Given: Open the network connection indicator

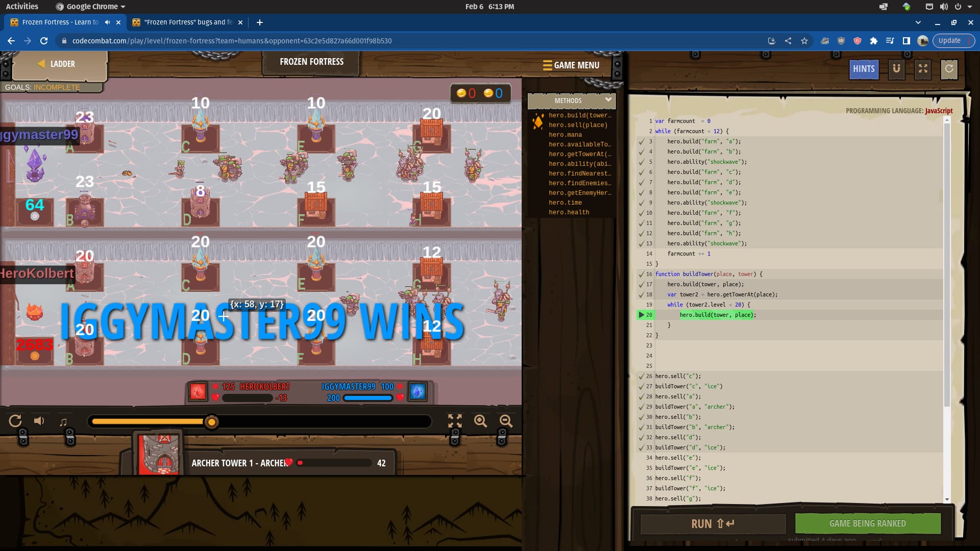Looking at the screenshot, I should (929, 7).
